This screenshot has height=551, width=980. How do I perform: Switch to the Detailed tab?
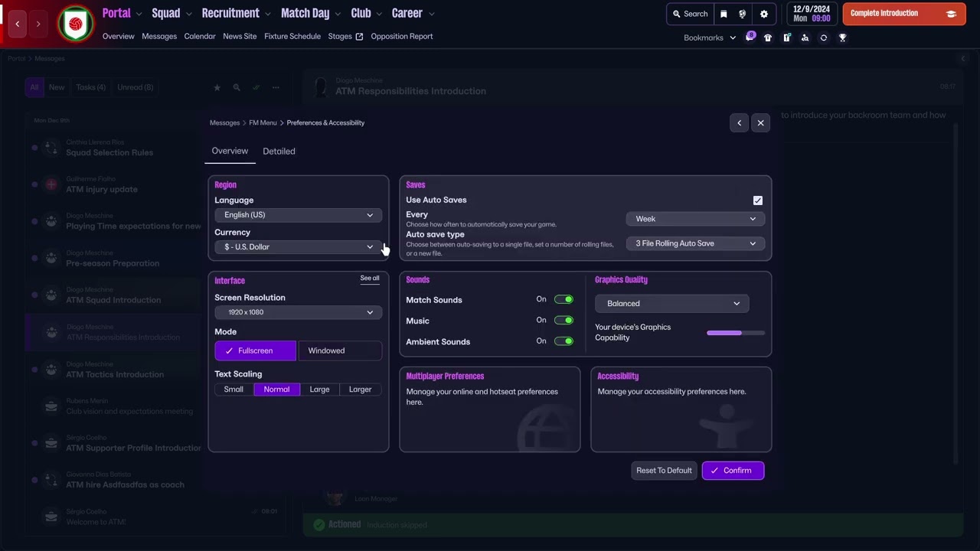279,152
